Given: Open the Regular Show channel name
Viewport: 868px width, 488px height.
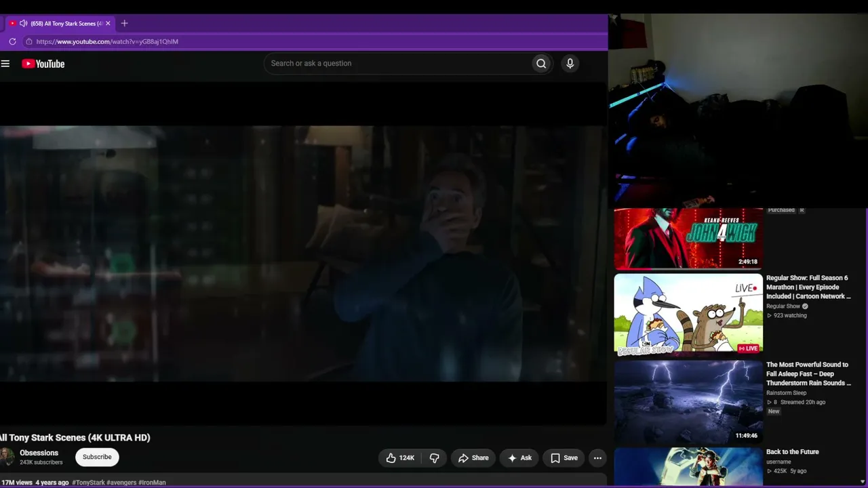Looking at the screenshot, I should click(x=783, y=306).
